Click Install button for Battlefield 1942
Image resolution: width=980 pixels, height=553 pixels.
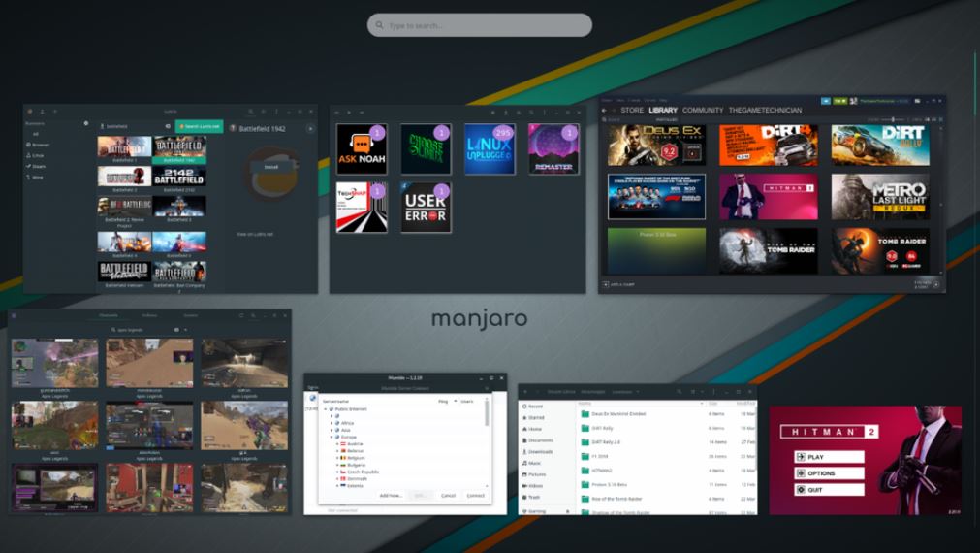tap(270, 167)
